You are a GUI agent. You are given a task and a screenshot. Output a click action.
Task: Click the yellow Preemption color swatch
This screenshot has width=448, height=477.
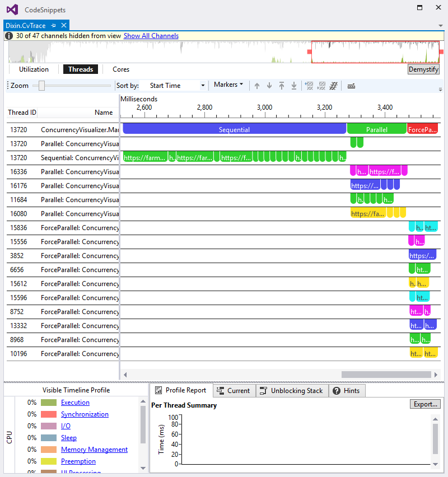pyautogui.click(x=49, y=461)
